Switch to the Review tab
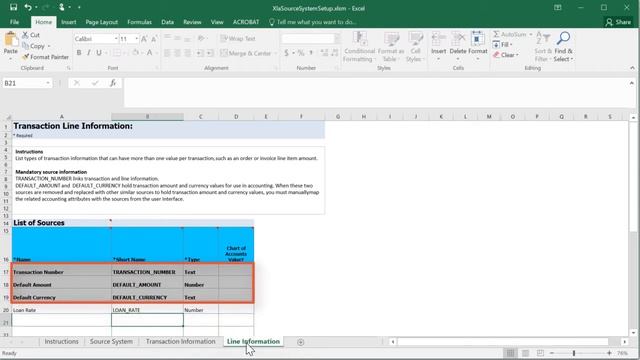640x360 pixels. point(192,22)
